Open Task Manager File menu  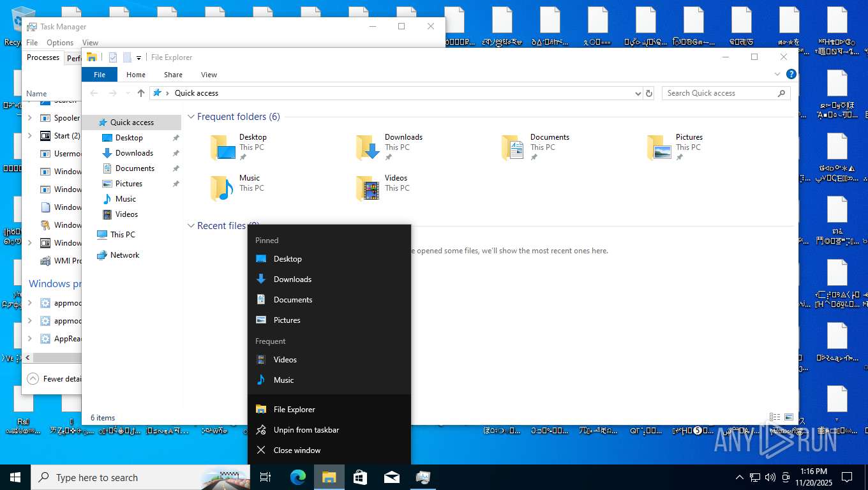coord(32,43)
